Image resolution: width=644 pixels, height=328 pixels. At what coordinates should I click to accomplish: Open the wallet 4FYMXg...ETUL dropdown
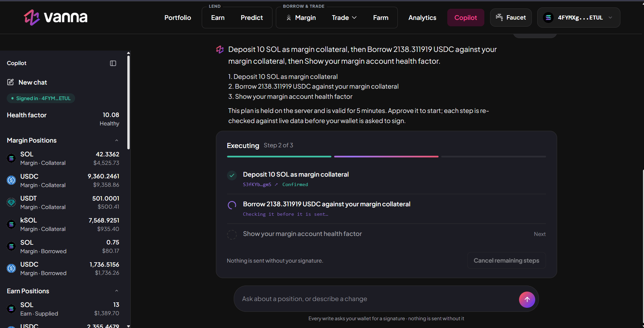[579, 18]
